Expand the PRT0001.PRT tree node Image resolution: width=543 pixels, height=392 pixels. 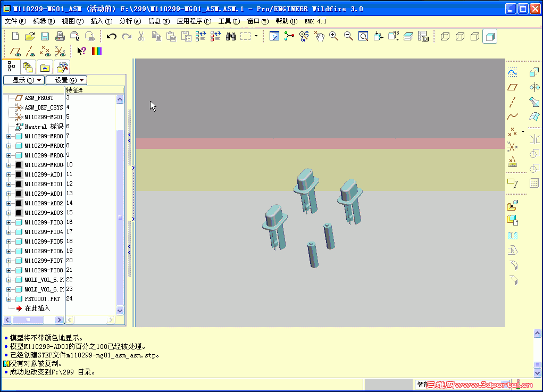[9, 299]
